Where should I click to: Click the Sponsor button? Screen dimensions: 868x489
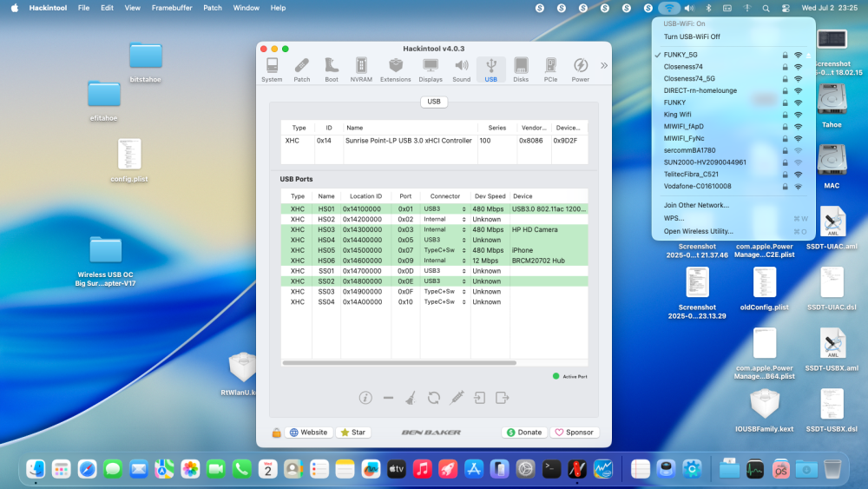tap(575, 433)
